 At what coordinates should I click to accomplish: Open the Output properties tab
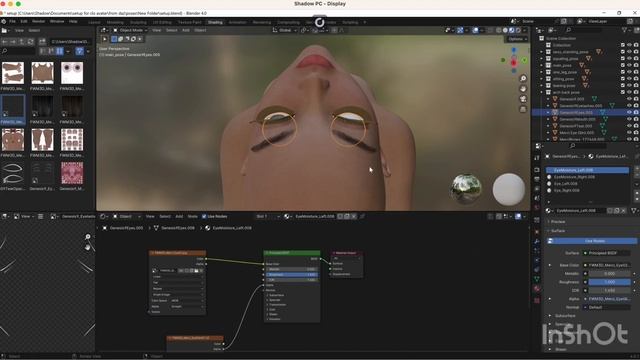pos(537,179)
